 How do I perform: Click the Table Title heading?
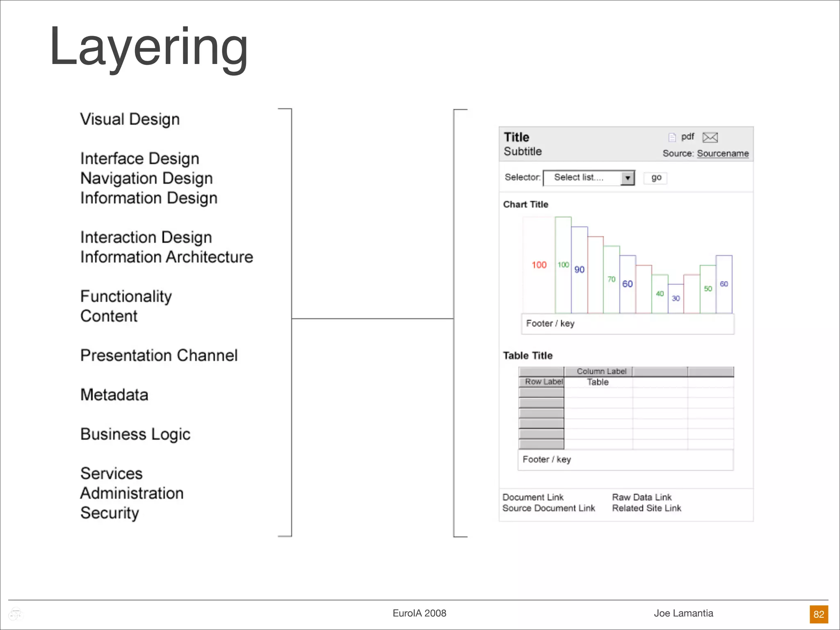527,356
